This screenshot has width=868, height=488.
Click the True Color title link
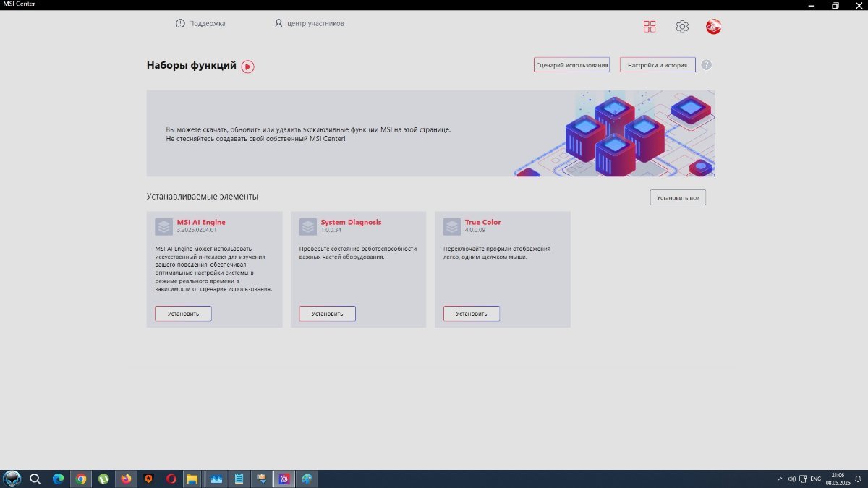pyautogui.click(x=482, y=222)
